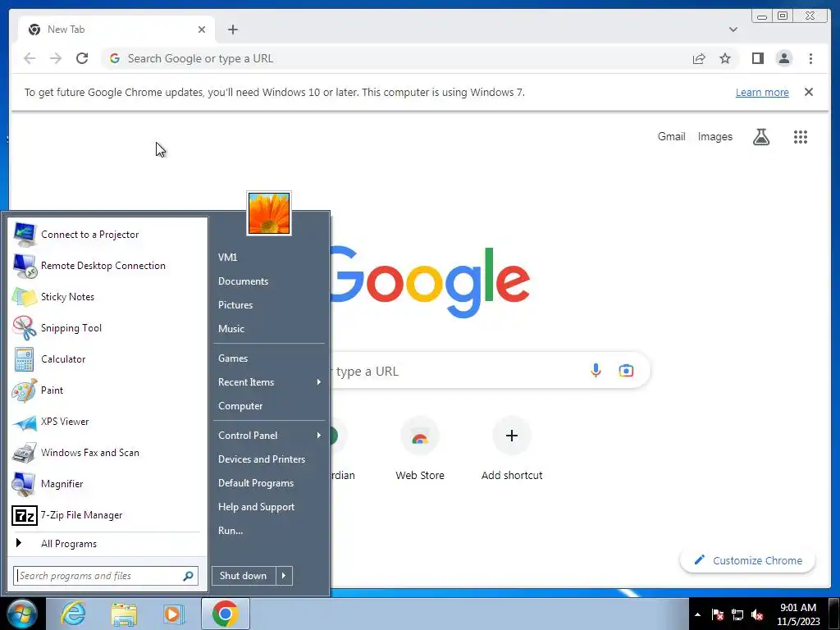Toggle Chrome side panel
This screenshot has height=630, width=840.
click(x=757, y=58)
